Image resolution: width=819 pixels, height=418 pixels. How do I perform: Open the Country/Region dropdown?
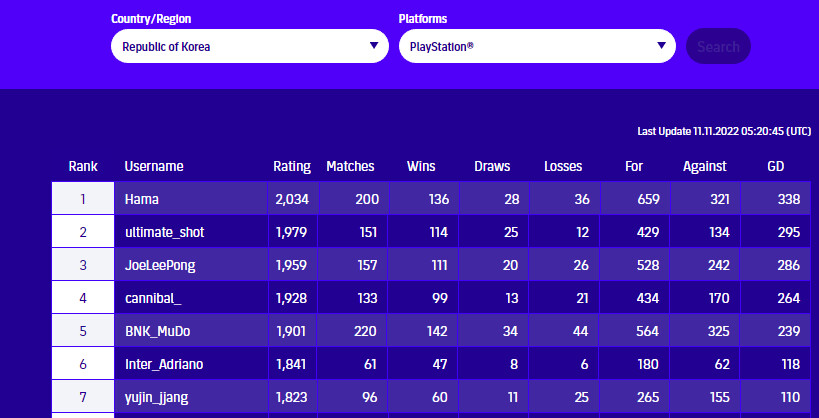coord(248,46)
